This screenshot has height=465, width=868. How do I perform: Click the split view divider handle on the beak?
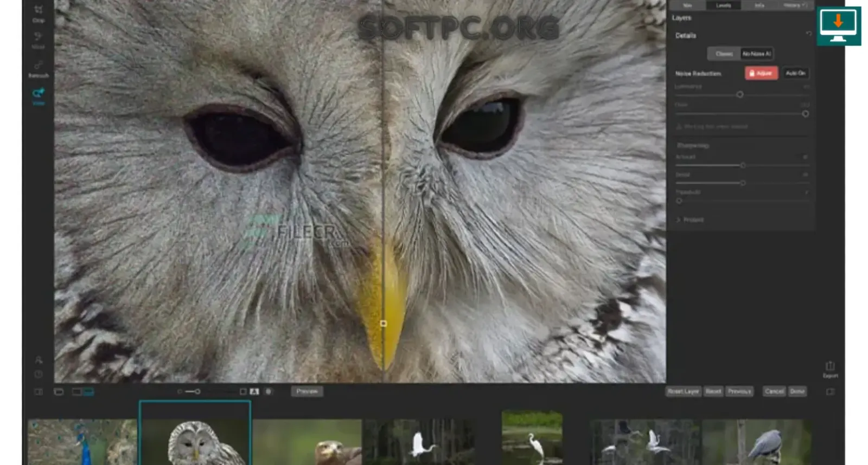pos(384,324)
